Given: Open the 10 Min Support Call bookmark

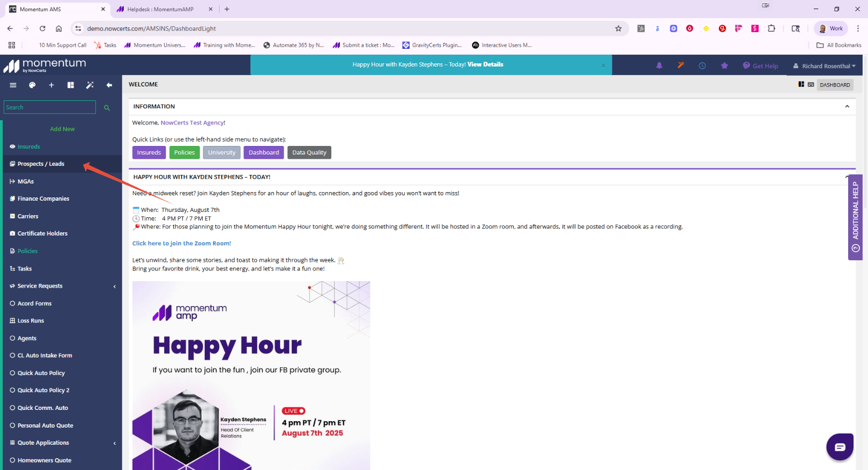Looking at the screenshot, I should tap(62, 45).
